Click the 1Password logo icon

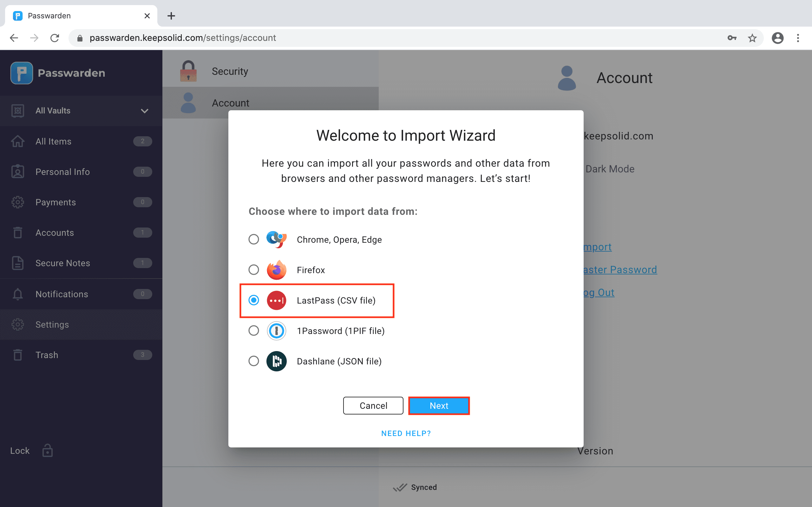[276, 331]
